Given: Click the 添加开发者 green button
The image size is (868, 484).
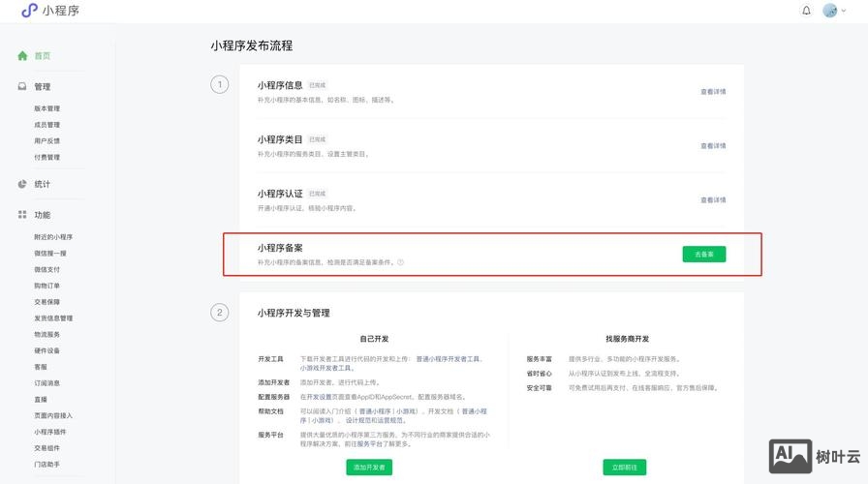Looking at the screenshot, I should pos(369,468).
